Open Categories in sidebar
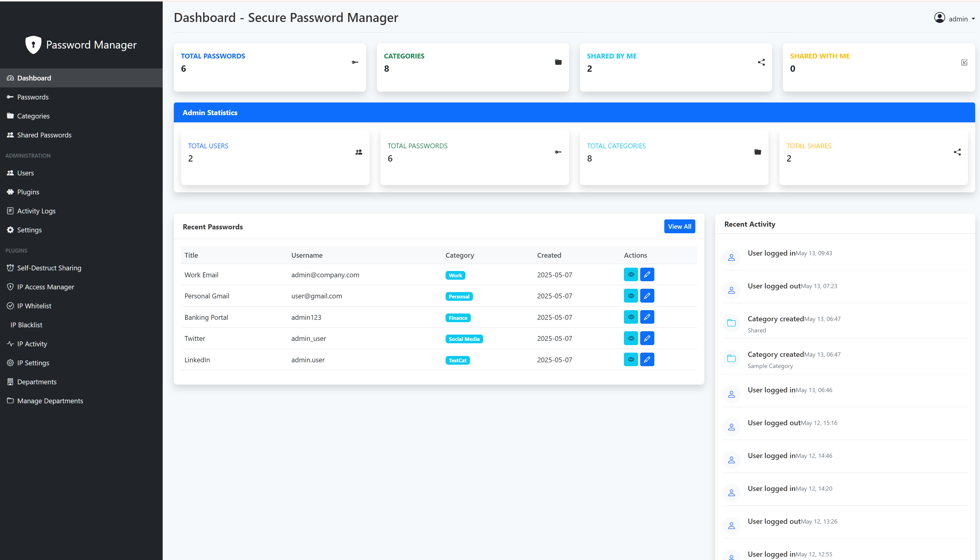The image size is (980, 560). 81,116
